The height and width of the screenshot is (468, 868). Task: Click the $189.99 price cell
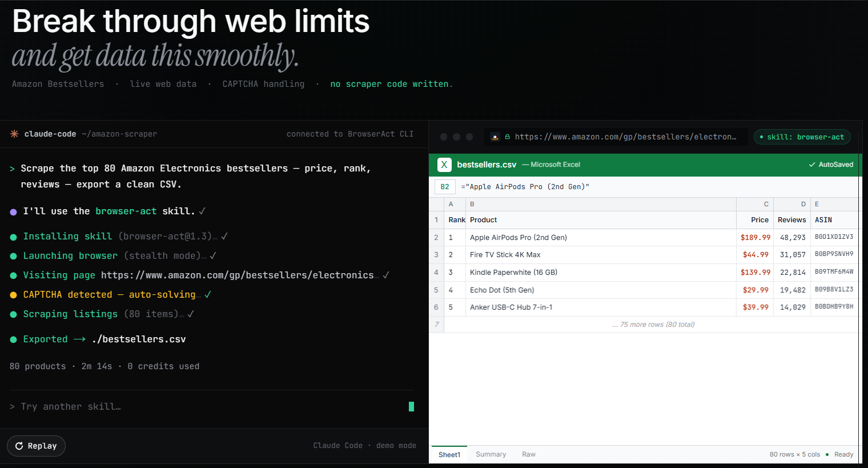(755, 238)
